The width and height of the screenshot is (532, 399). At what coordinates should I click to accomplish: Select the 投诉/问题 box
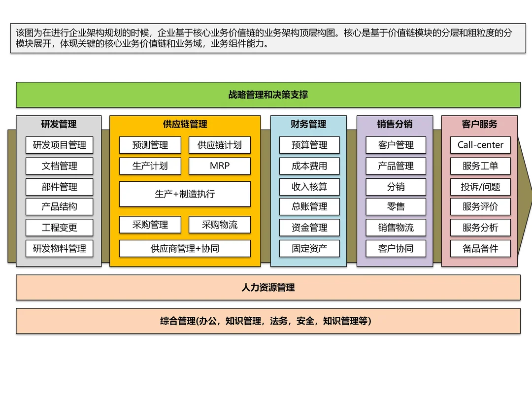[480, 187]
